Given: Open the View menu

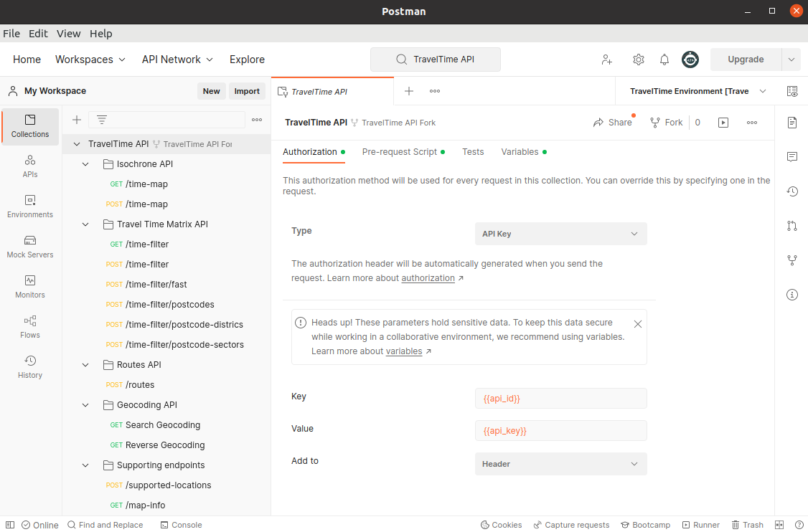Looking at the screenshot, I should point(68,33).
